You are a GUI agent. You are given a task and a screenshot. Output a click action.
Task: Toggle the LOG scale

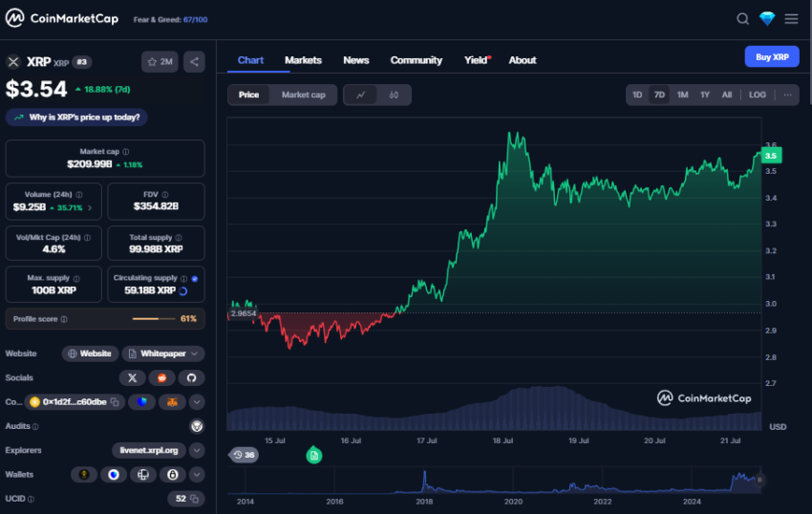pyautogui.click(x=758, y=95)
